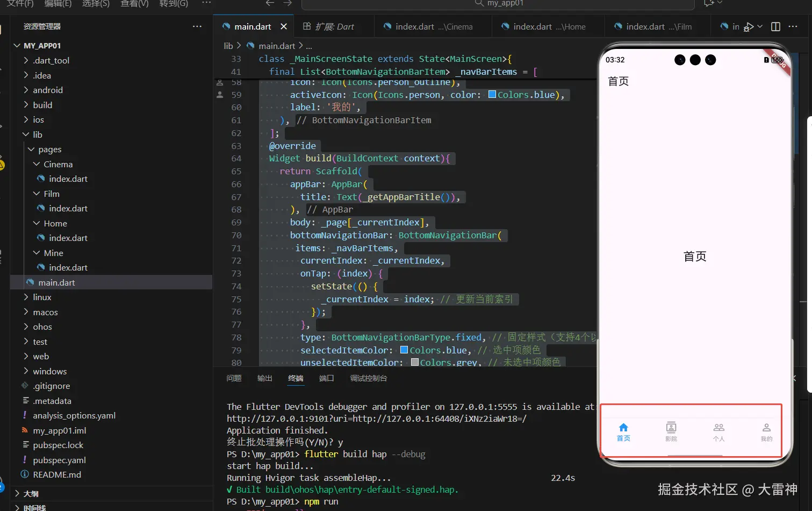Click the grey color swatch before Colors.grey
This screenshot has width=812, height=511.
coord(415,363)
